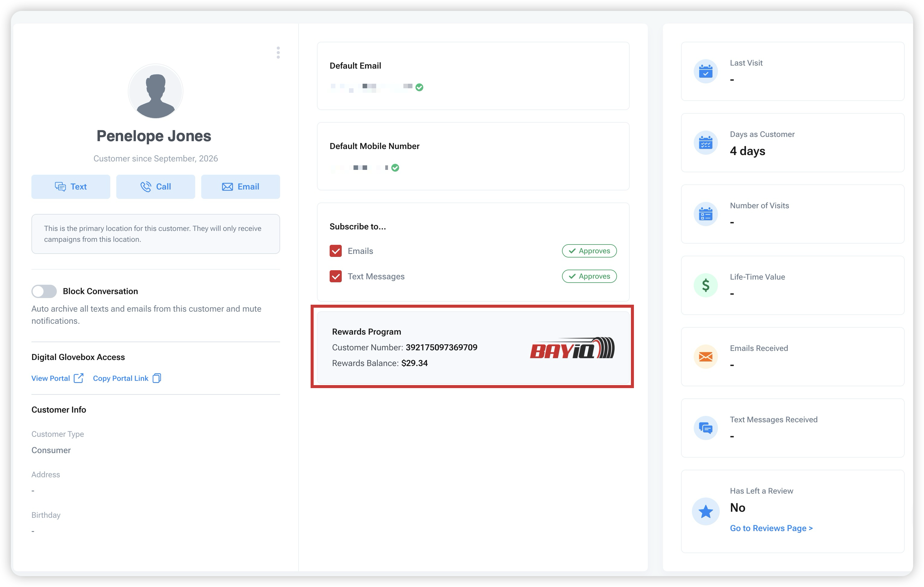Click the Default Mobile Number heading
This screenshot has height=587, width=924.
(x=374, y=146)
